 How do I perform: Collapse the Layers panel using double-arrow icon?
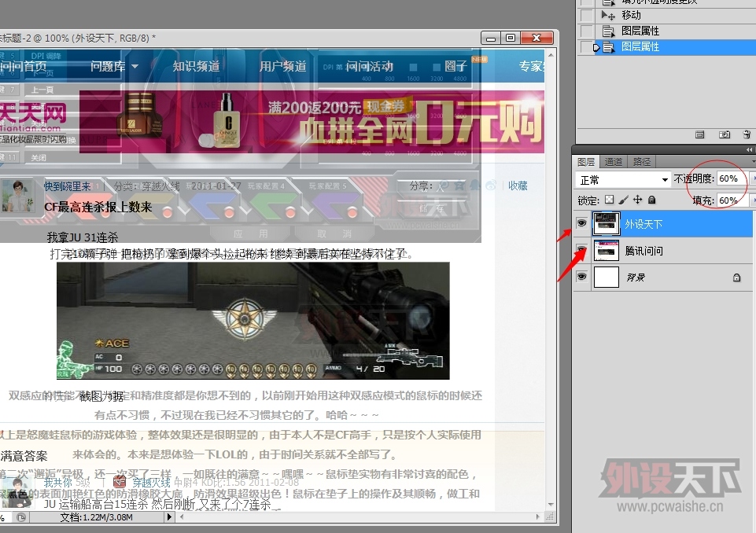tap(748, 150)
